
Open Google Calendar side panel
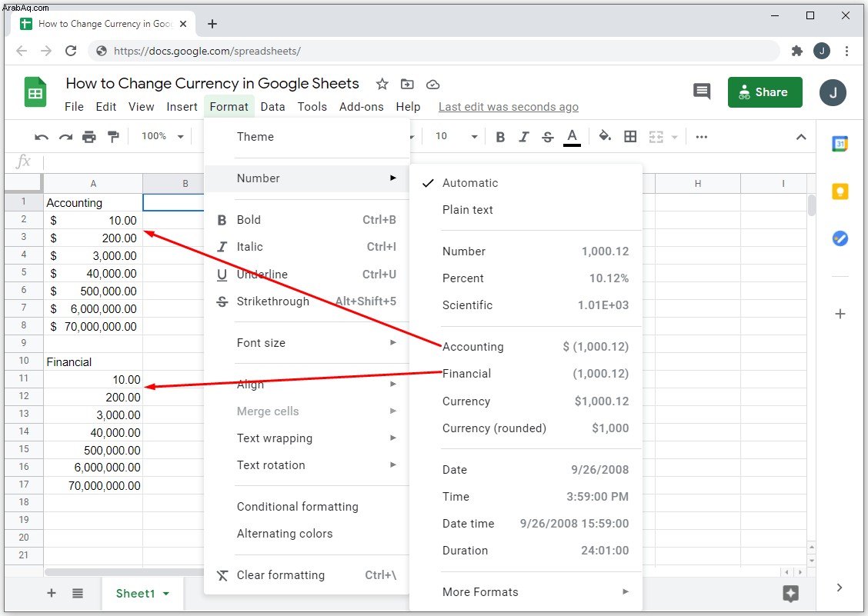coord(840,144)
